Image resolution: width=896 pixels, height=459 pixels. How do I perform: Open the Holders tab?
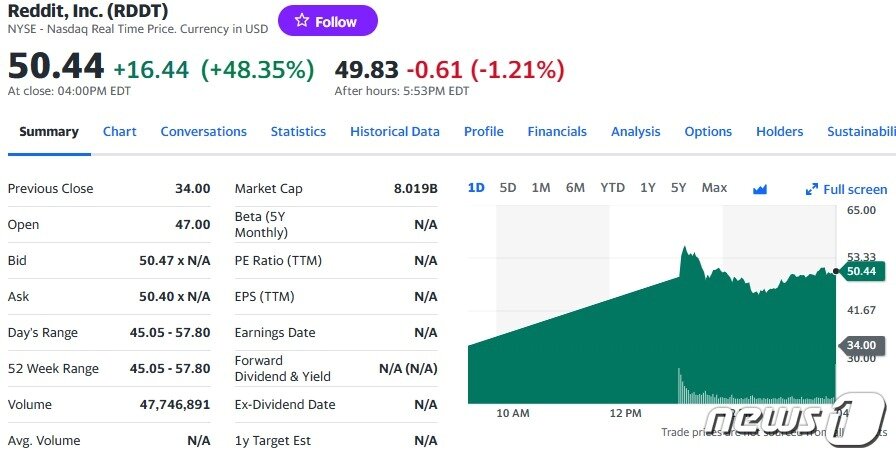click(779, 132)
